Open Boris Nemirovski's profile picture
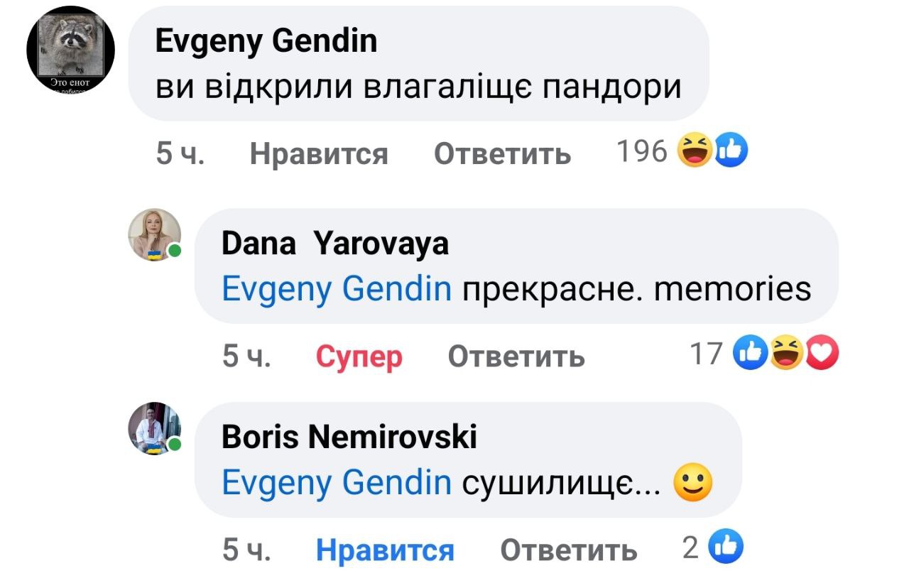The height and width of the screenshot is (588, 909). [153, 428]
